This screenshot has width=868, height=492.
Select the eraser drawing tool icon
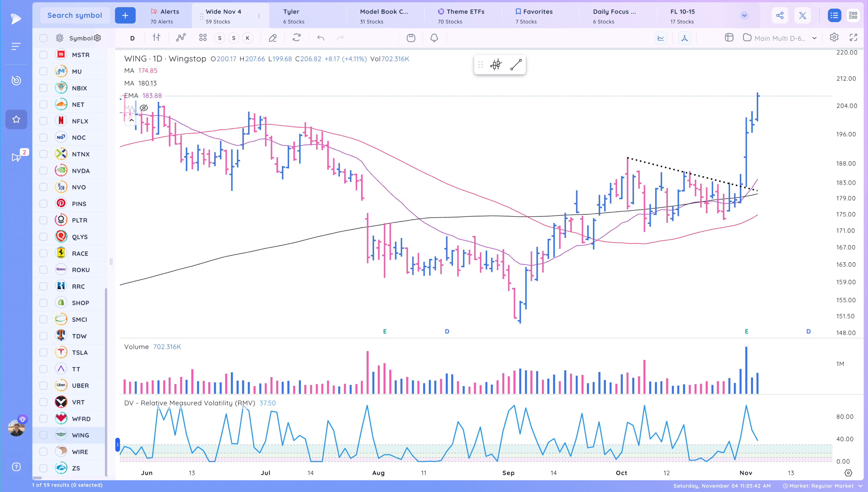pyautogui.click(x=273, y=38)
